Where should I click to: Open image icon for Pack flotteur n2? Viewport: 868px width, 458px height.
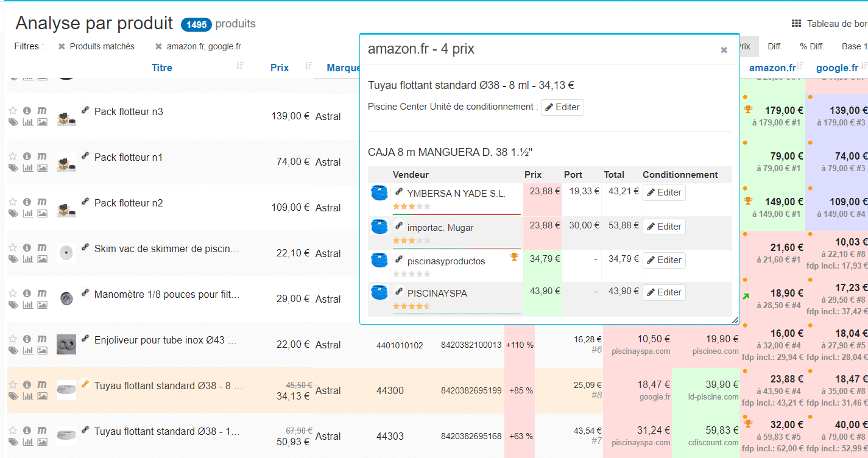(x=42, y=213)
